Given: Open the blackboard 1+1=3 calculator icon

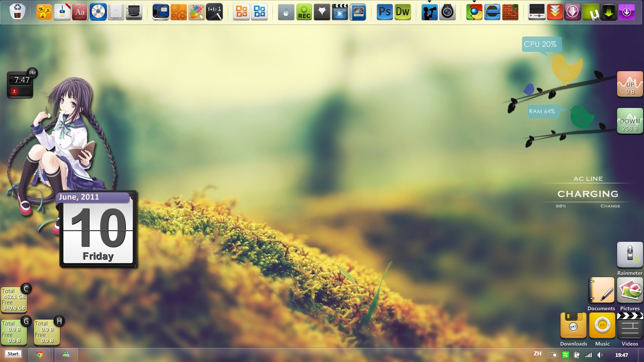Looking at the screenshot, I should click(214, 12).
